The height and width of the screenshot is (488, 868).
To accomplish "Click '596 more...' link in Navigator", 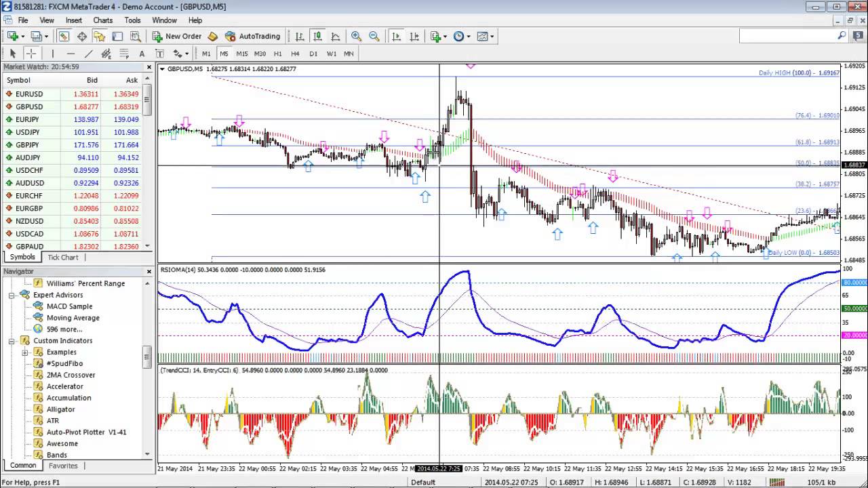I will 64,329.
